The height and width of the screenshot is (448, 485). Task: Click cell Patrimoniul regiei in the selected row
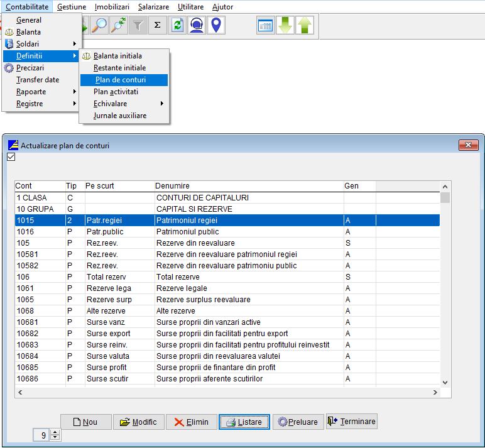[249, 221]
